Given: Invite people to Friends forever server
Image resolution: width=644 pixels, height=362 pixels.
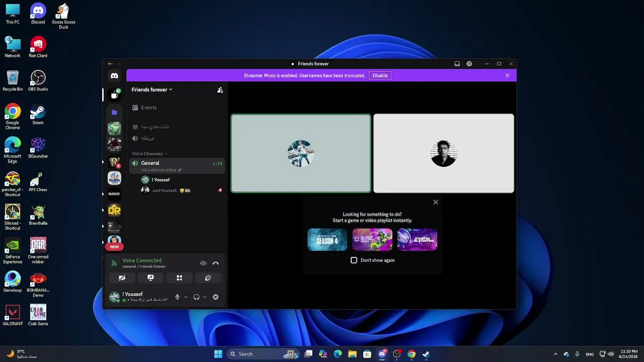Looking at the screenshot, I should 220,90.
